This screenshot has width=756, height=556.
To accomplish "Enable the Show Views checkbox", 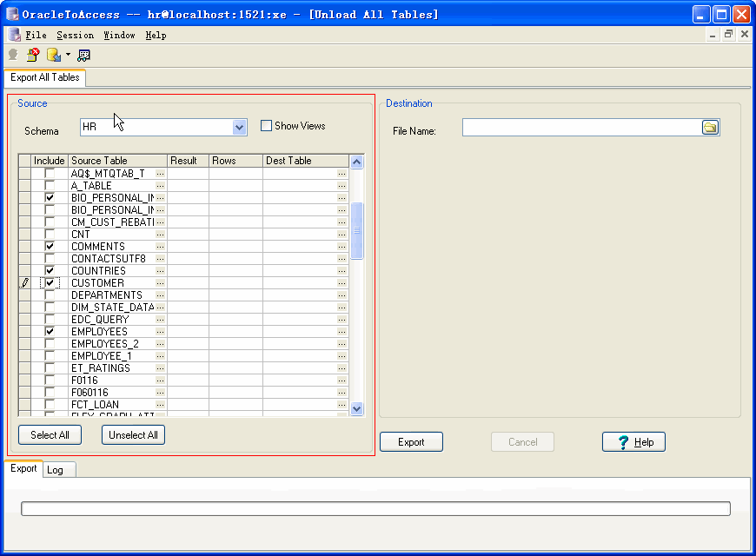I will coord(266,126).
